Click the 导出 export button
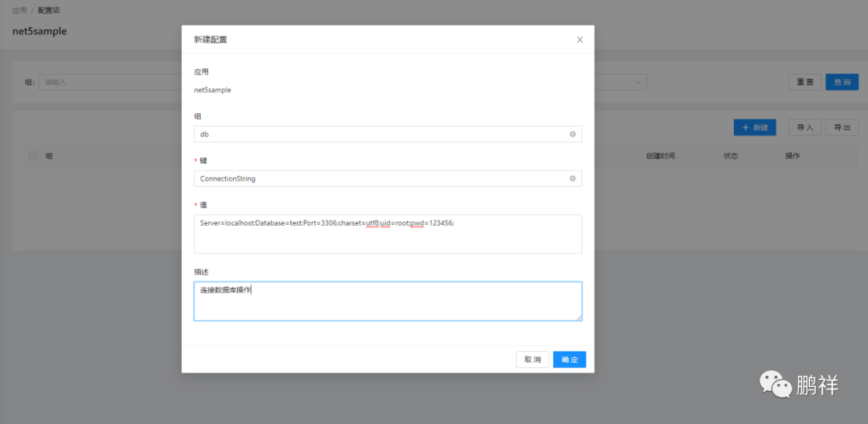 pos(842,127)
